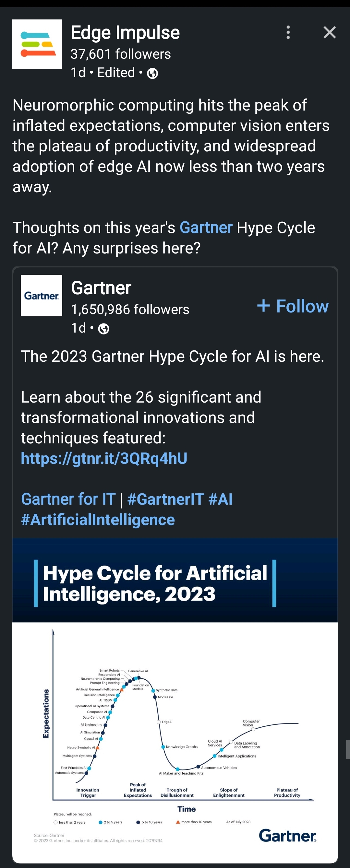Follow the Gartner page

pos(293,306)
